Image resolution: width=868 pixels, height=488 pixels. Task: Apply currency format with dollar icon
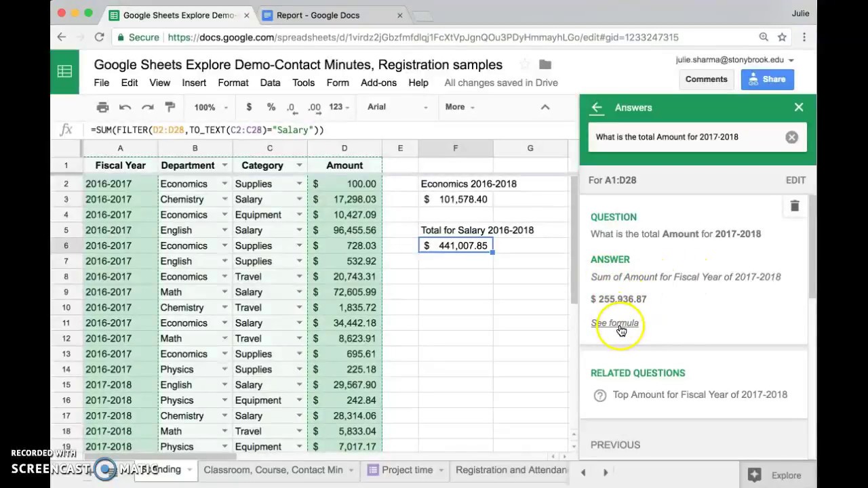point(249,107)
